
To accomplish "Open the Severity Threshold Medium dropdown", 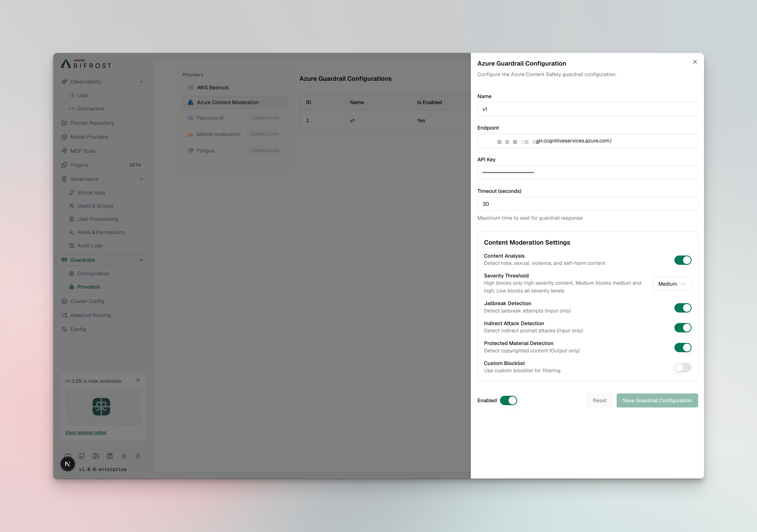I will (x=672, y=284).
